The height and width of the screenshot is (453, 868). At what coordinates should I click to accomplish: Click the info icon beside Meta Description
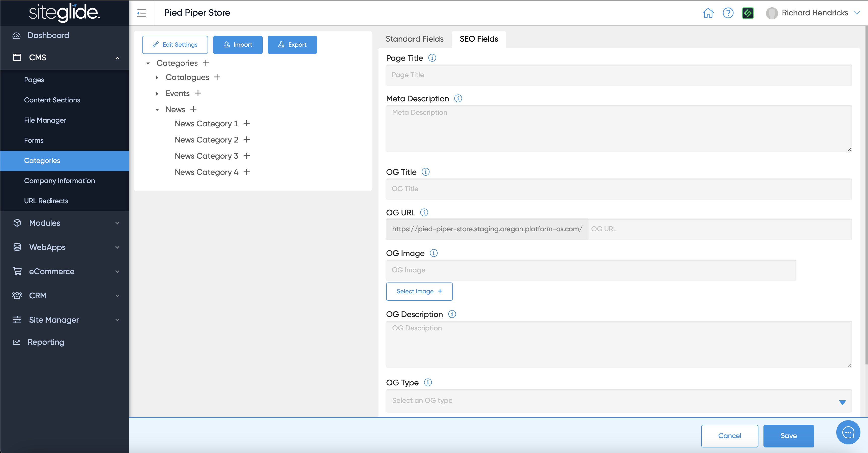point(458,98)
